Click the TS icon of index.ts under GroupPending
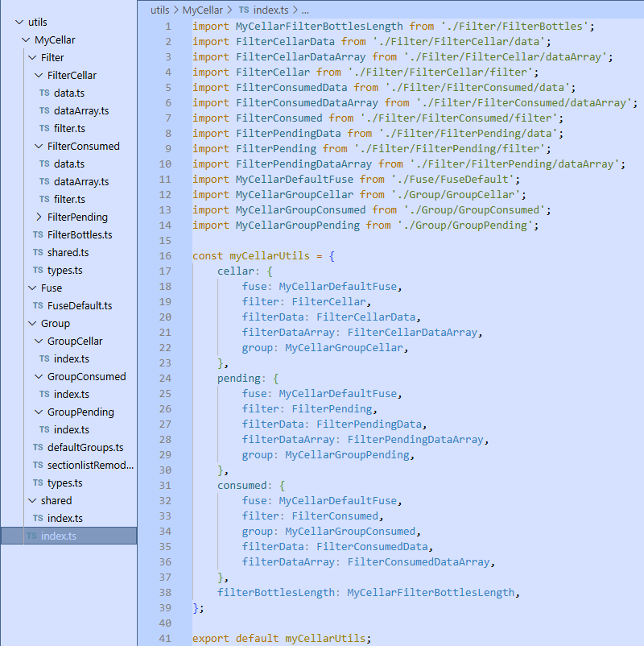This screenshot has width=644, height=646. point(44,430)
